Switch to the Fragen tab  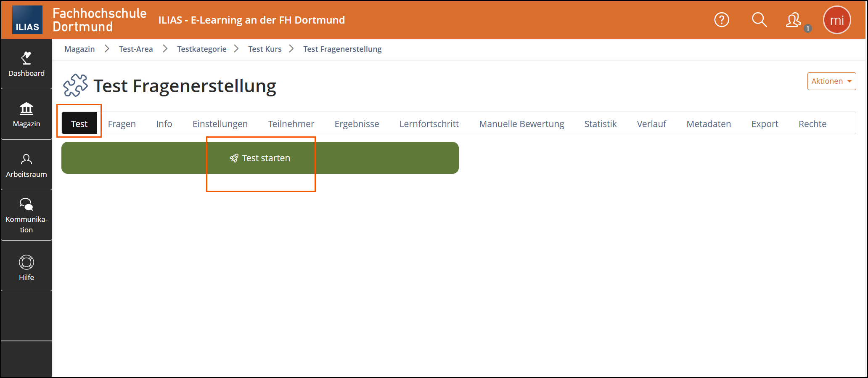(122, 124)
